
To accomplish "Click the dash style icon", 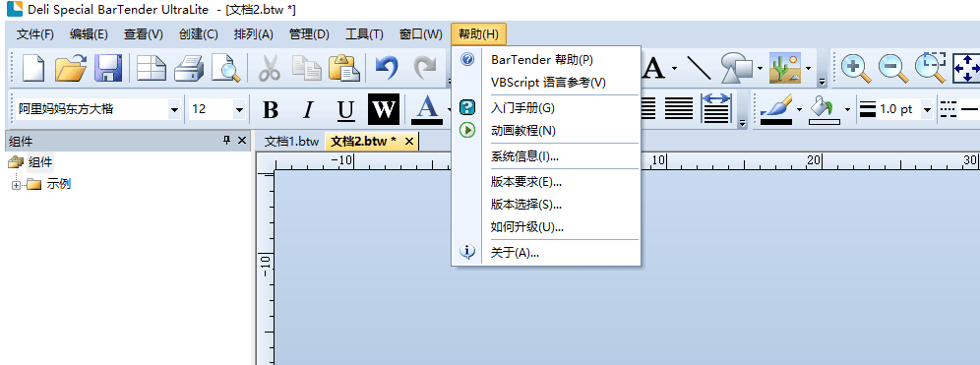I will click(949, 109).
